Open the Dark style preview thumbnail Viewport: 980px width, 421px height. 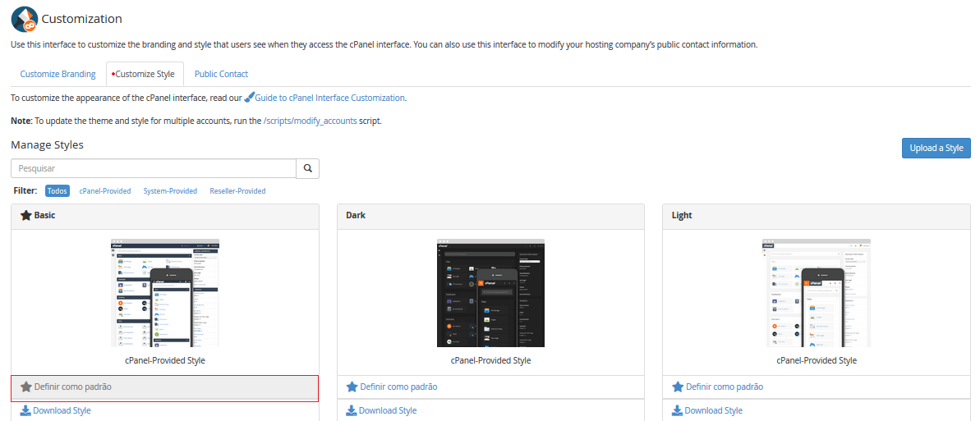coord(490,293)
